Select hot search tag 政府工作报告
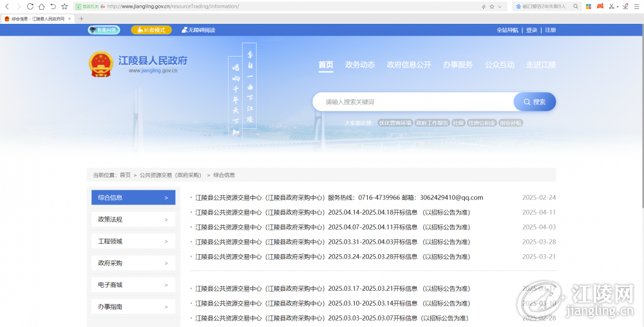 point(432,123)
